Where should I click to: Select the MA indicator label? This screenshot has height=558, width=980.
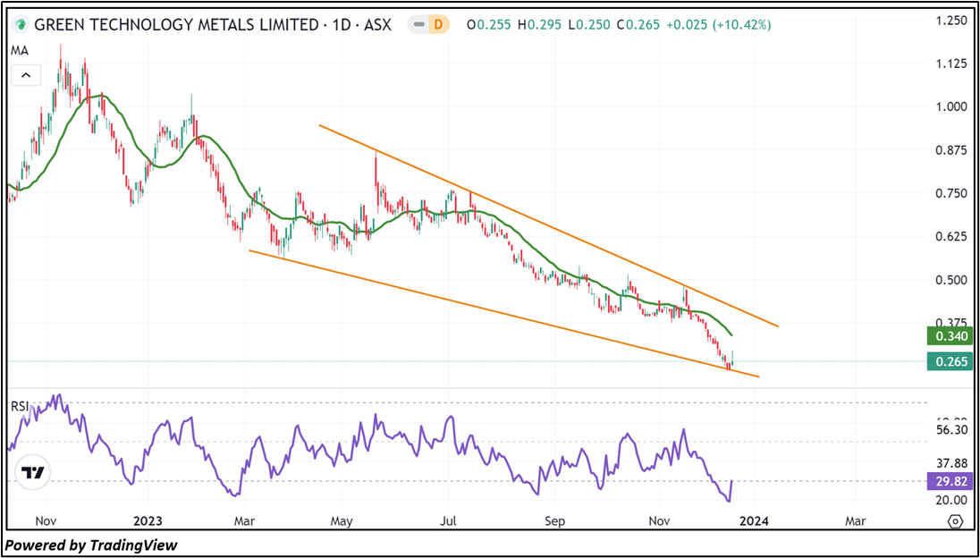(x=20, y=51)
